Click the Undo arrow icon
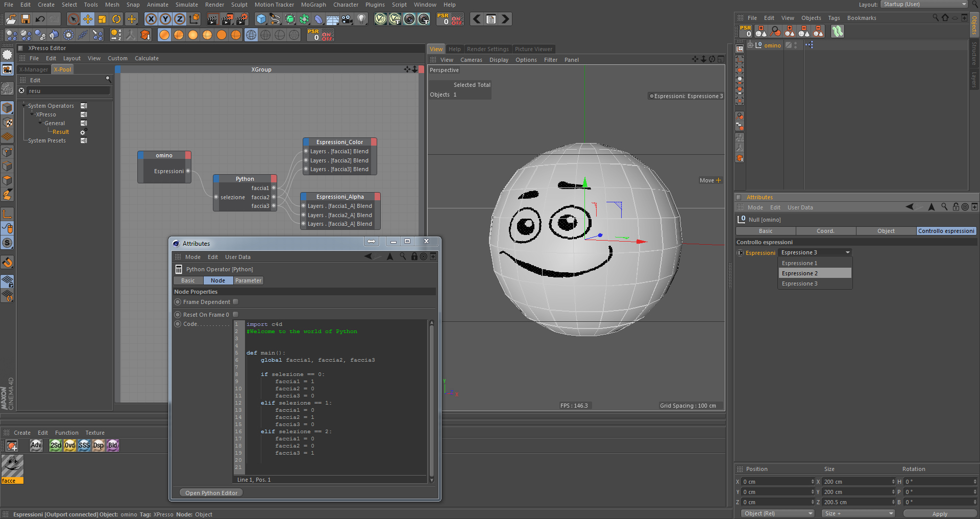Viewport: 980px width, 519px height. (x=40, y=19)
